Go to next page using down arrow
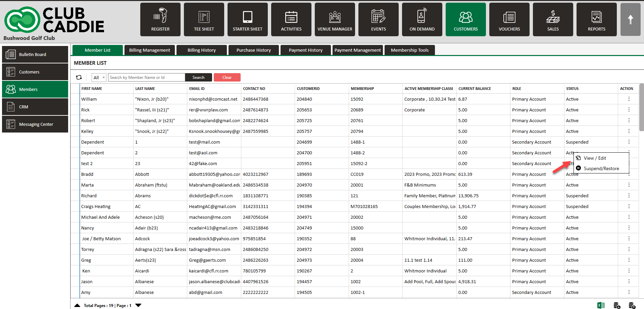 138,305
